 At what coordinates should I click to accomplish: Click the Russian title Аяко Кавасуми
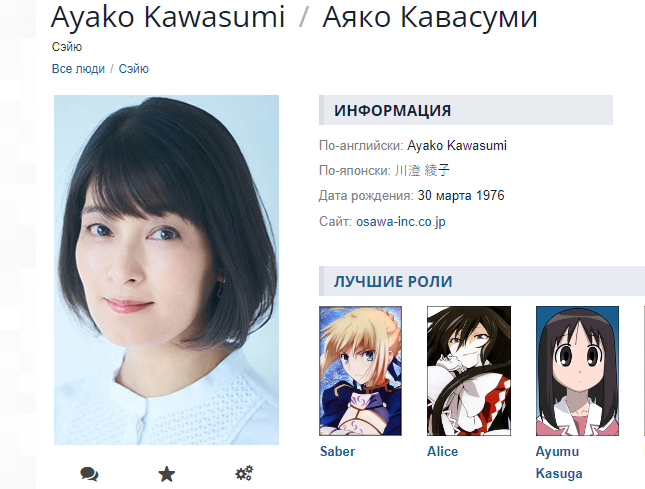coord(430,17)
